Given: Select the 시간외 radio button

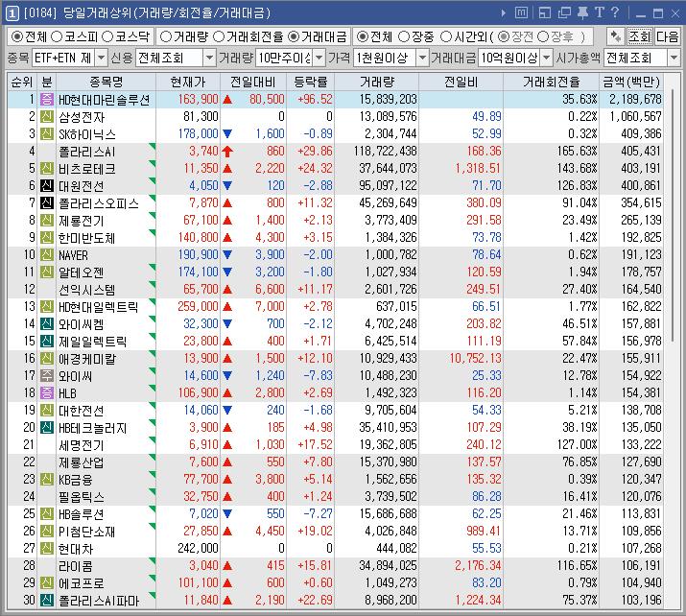Looking at the screenshot, I should point(446,36).
